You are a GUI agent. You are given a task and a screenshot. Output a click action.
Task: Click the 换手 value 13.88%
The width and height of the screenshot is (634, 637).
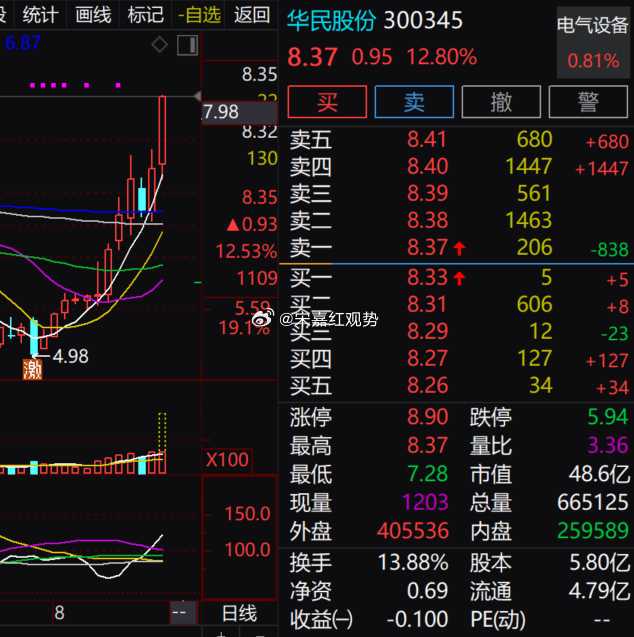(413, 563)
